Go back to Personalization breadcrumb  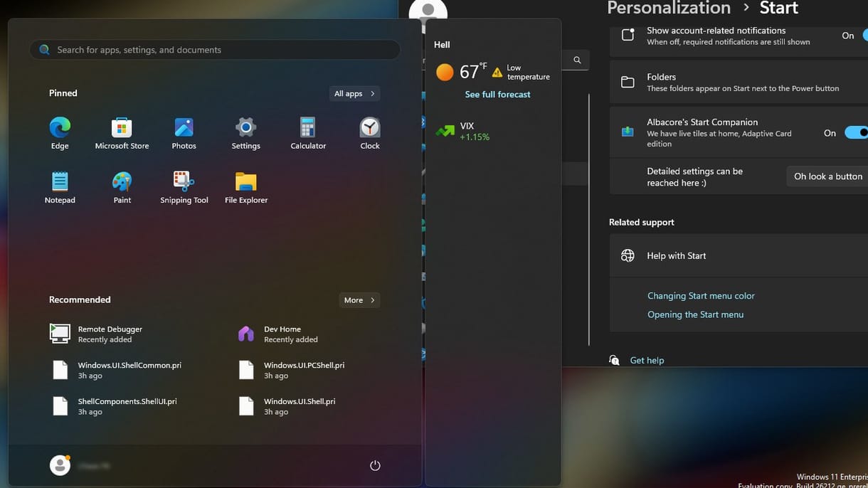point(669,9)
